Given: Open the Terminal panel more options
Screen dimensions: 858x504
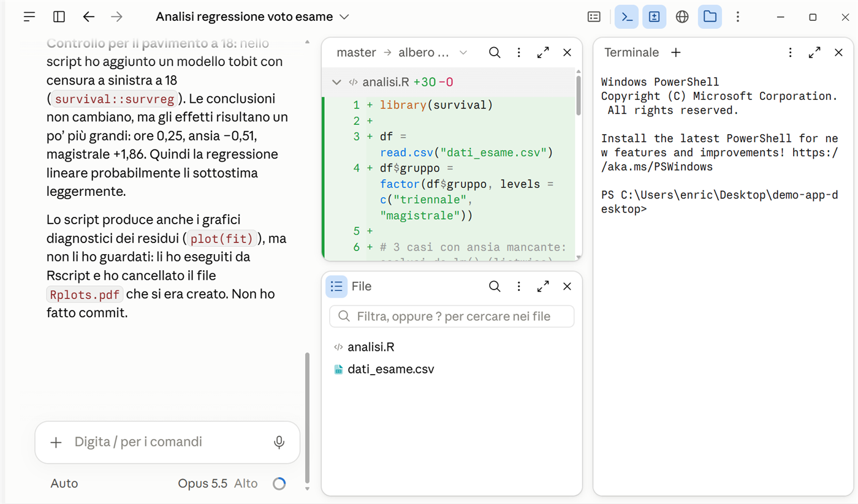Looking at the screenshot, I should pos(790,53).
